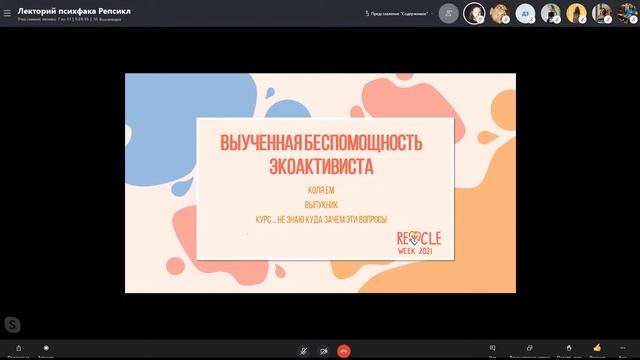Start recording with the Запись button

click(46, 350)
